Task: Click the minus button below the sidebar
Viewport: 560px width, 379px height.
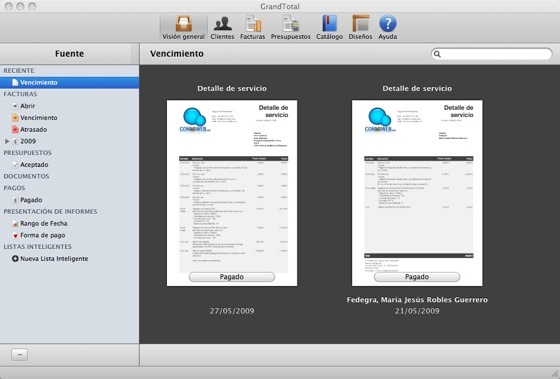Action: tap(19, 354)
